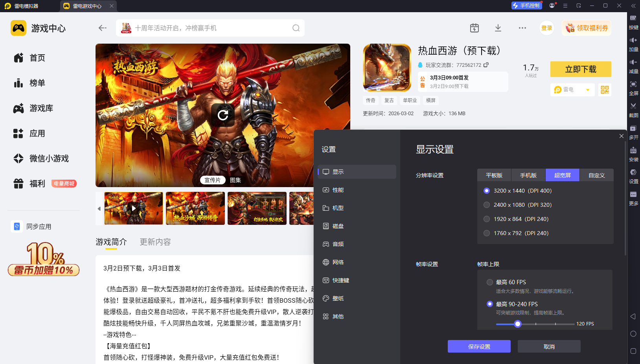Click the Android back triangle button

(x=633, y=316)
